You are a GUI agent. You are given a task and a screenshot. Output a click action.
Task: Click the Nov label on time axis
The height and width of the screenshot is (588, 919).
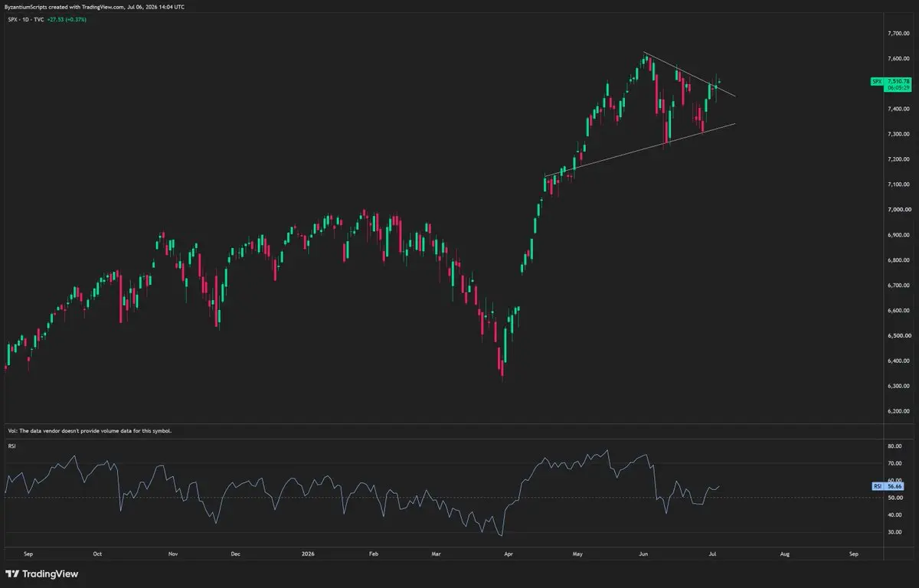(173, 553)
